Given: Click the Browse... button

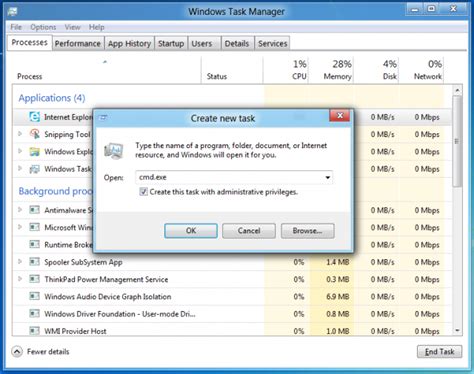Looking at the screenshot, I should point(307,231).
